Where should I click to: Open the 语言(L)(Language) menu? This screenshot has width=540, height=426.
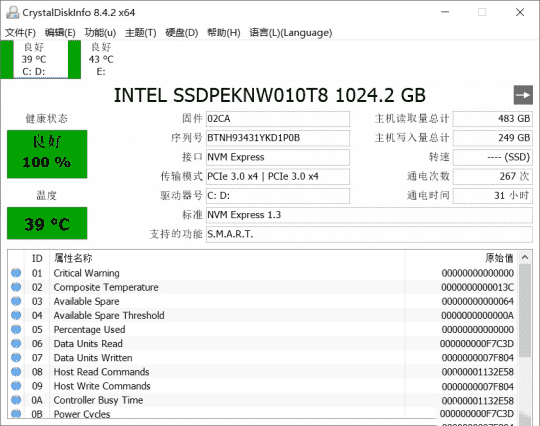pyautogui.click(x=291, y=33)
